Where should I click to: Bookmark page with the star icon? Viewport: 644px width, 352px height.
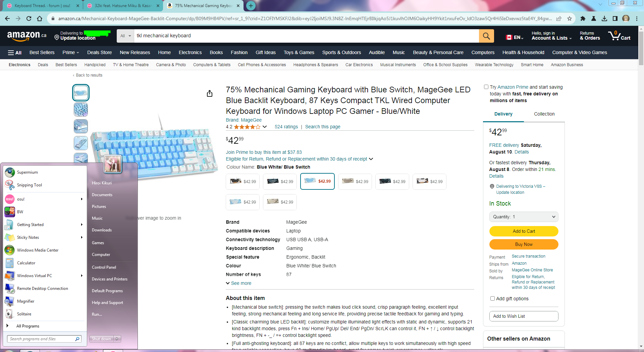click(x=570, y=19)
